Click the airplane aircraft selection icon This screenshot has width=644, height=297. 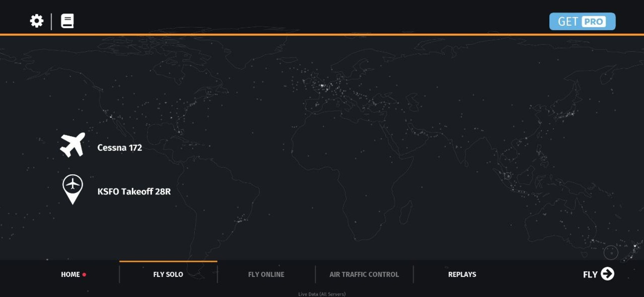73,145
